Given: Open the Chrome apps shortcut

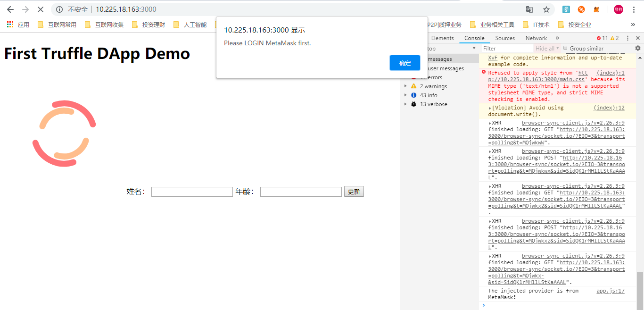Looking at the screenshot, I should [x=10, y=25].
